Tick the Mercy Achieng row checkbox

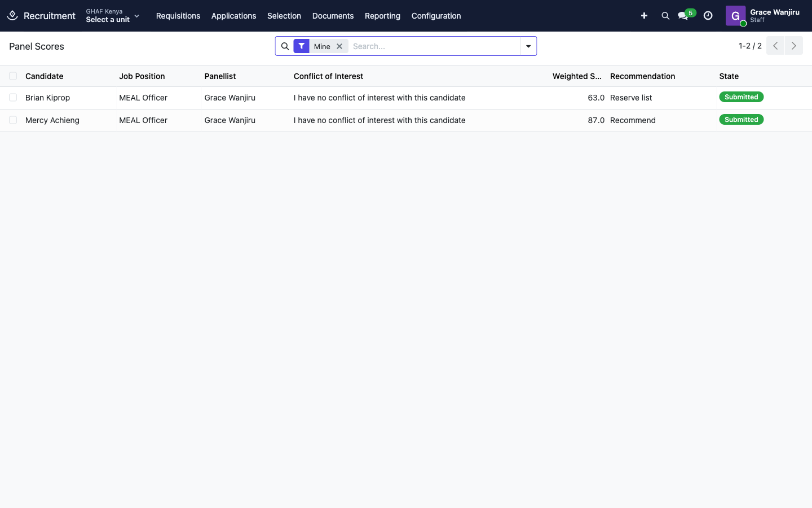tap(13, 120)
